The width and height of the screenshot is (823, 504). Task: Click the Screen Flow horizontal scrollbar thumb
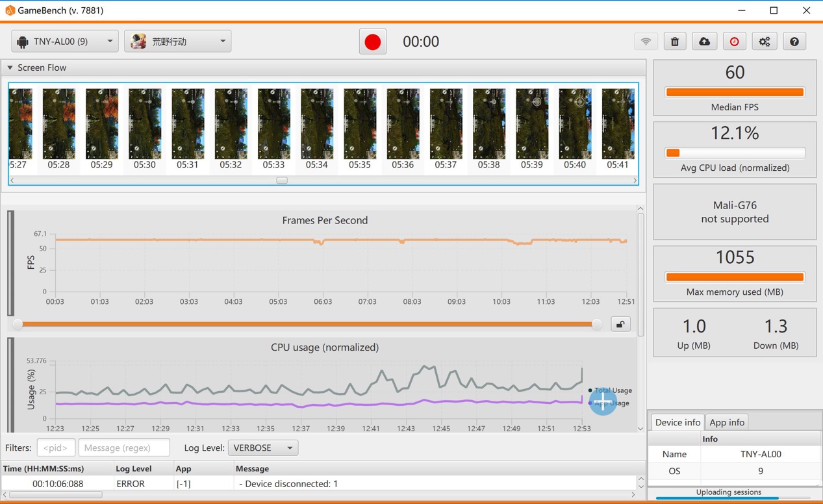(282, 181)
